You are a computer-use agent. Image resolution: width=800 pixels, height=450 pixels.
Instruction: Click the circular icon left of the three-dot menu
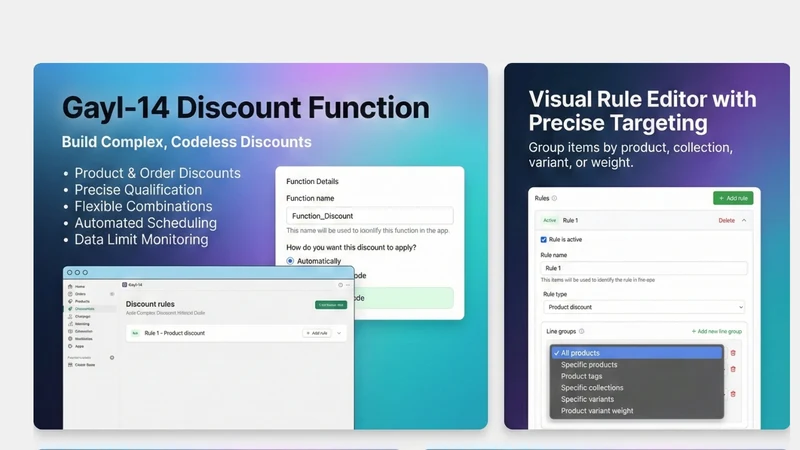[340, 285]
